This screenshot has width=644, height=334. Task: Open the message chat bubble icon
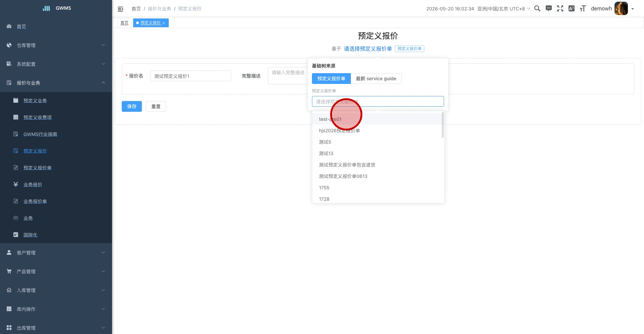pos(549,9)
